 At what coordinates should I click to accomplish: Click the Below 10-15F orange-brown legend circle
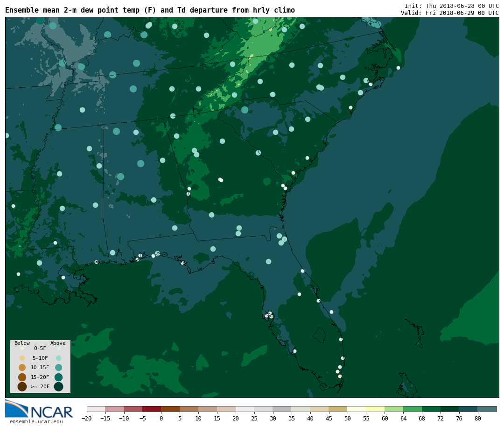click(22, 367)
